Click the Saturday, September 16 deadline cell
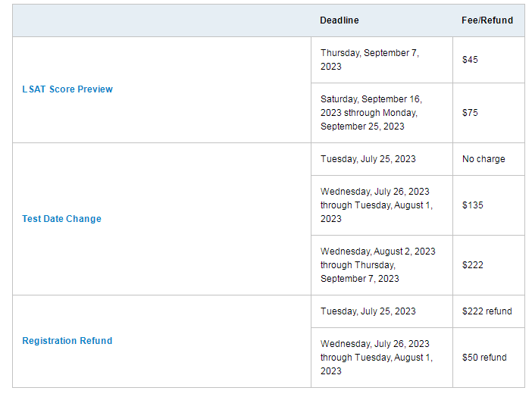The width and height of the screenshot is (532, 397). pyautogui.click(x=382, y=113)
